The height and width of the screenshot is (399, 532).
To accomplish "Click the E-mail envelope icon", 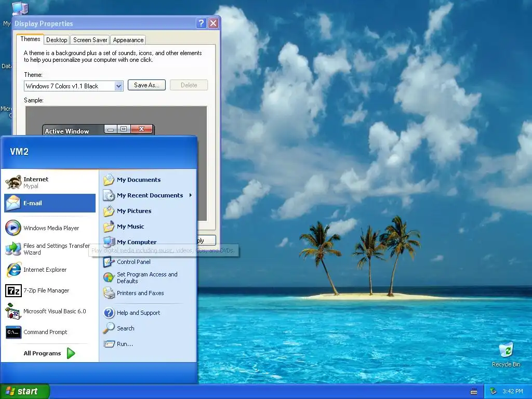I will click(x=13, y=203).
